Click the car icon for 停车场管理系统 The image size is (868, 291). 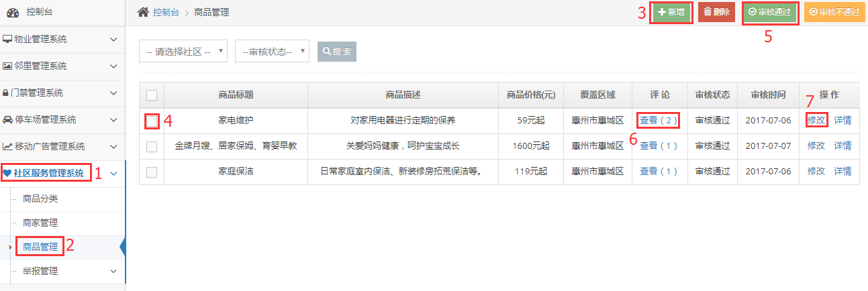point(7,119)
